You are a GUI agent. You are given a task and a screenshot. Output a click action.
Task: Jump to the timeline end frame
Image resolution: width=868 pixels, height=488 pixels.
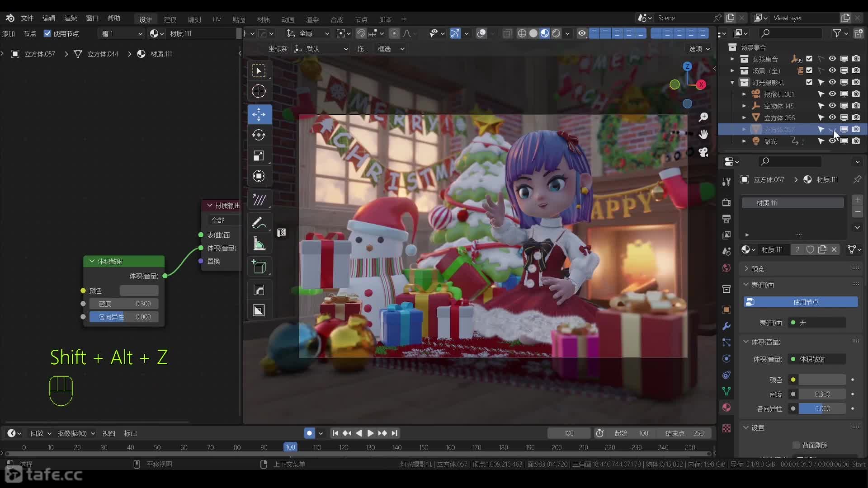pos(395,433)
